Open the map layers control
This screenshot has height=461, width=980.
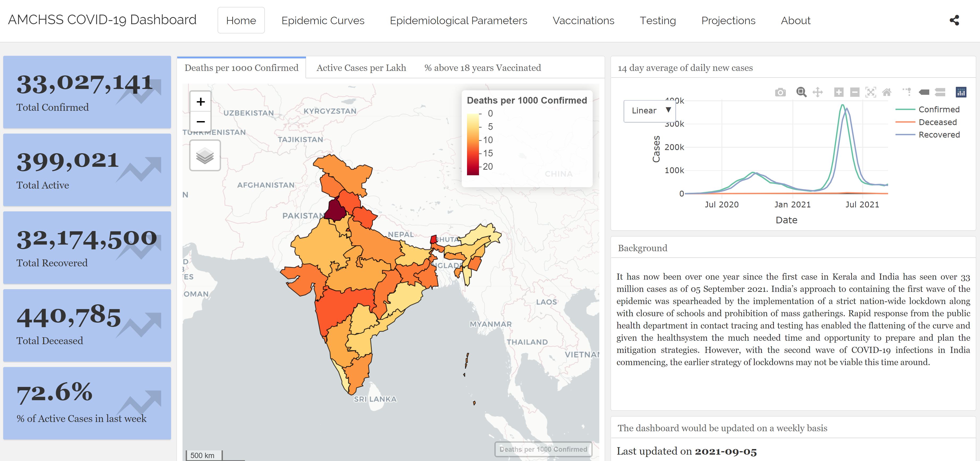[205, 156]
